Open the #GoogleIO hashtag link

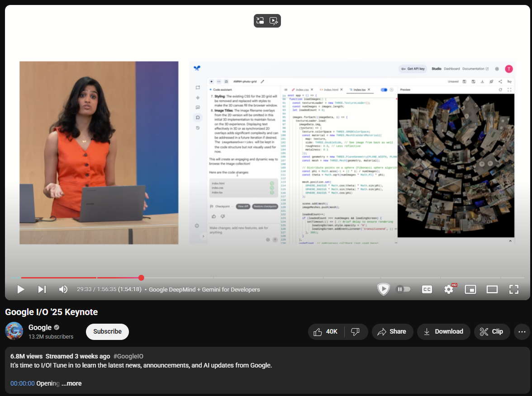128,356
